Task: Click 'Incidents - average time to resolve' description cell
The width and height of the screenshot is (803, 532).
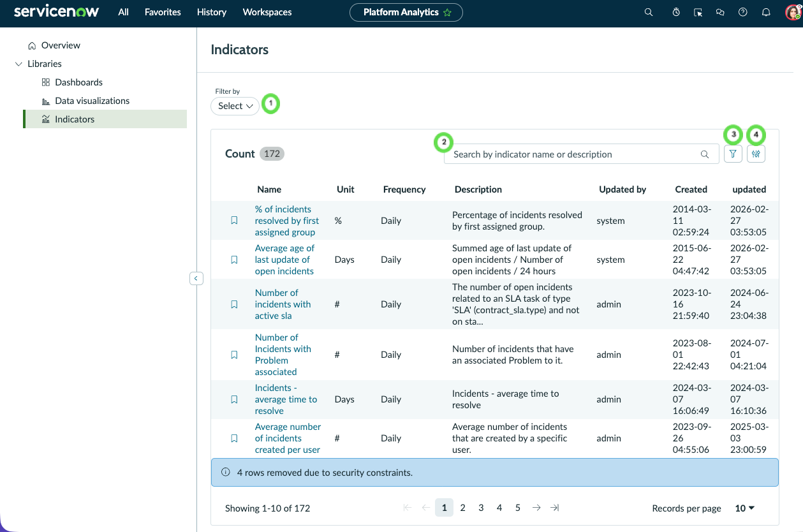Action: (x=506, y=399)
